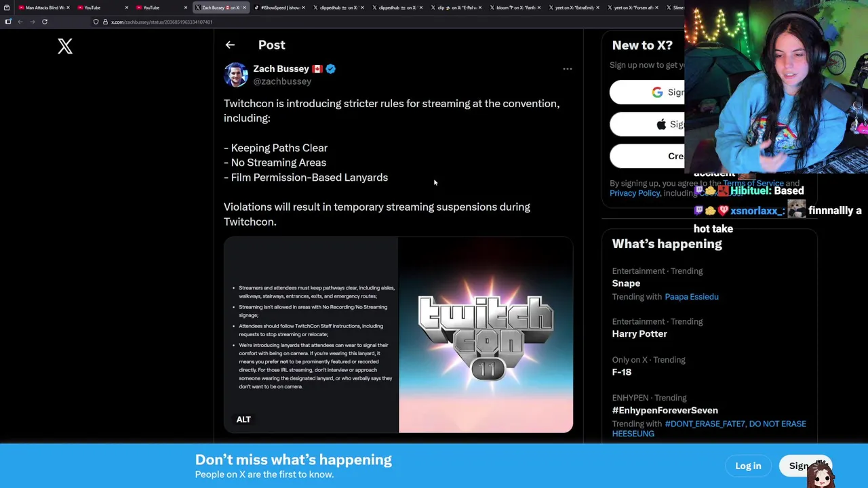868x488 pixels.
Task: Click the Sign in with Apple button
Action: pos(647,124)
